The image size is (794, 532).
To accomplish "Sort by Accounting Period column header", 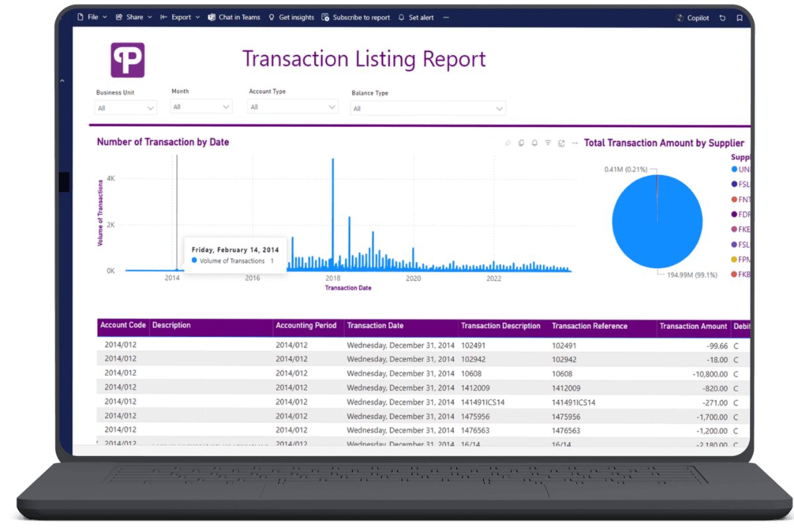I will click(x=306, y=326).
